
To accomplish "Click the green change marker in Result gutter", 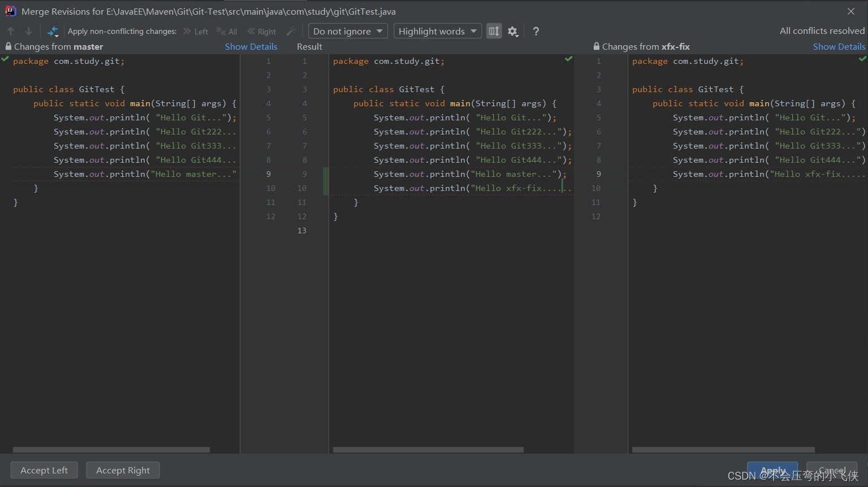I will pos(326,181).
